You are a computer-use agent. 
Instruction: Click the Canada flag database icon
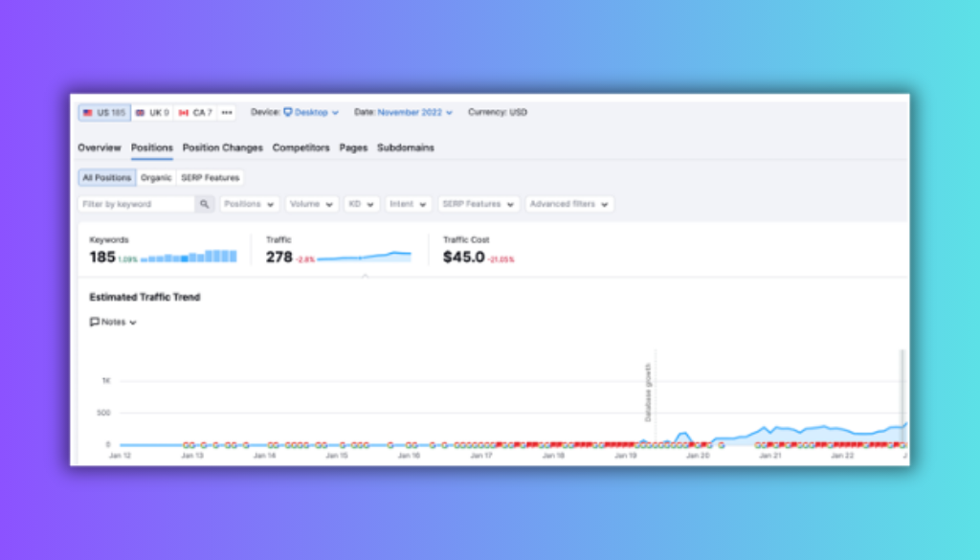184,113
